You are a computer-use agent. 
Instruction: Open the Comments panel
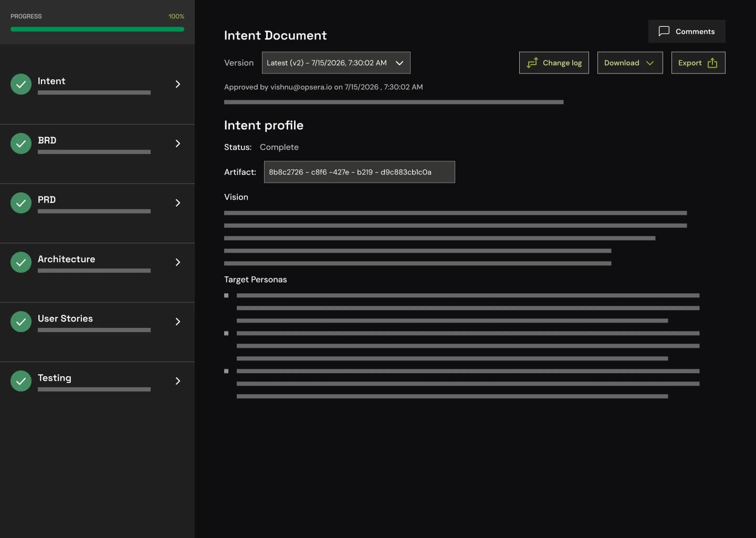click(x=687, y=32)
